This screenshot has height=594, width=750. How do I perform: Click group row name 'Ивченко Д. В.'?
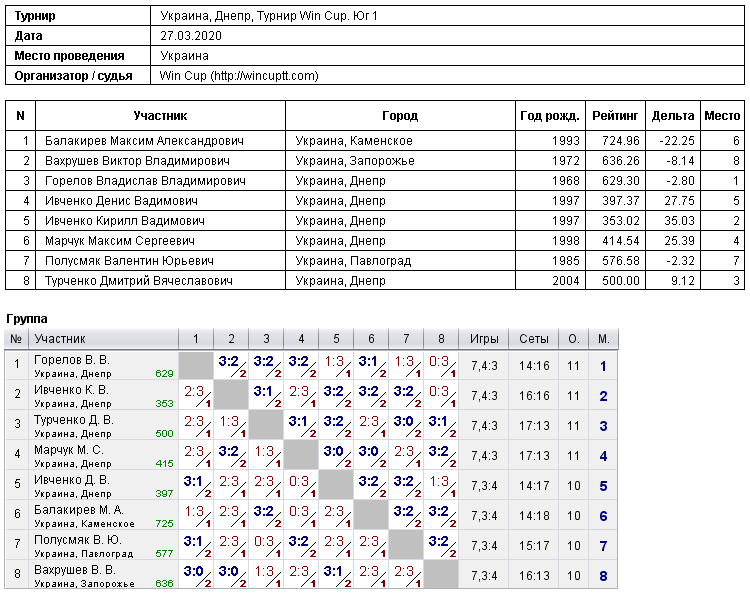click(x=72, y=480)
